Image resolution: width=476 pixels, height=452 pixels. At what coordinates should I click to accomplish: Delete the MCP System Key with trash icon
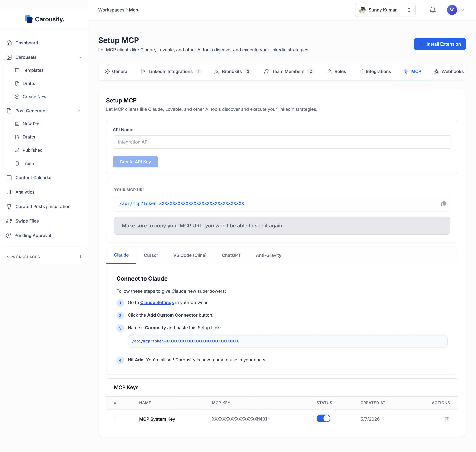[447, 419]
